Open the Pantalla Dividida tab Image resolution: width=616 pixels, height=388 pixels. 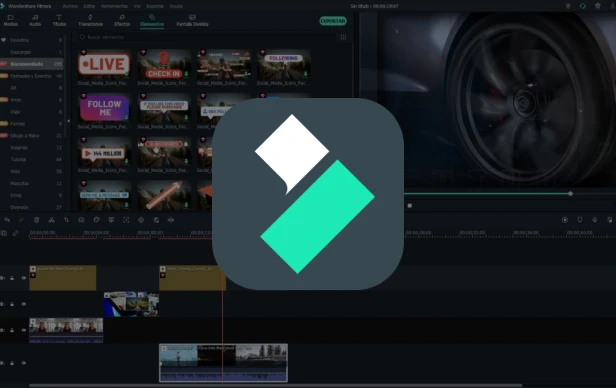[x=192, y=20]
